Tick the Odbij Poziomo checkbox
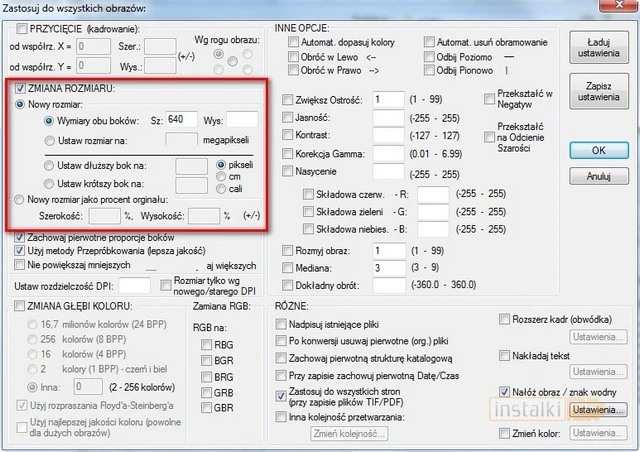 (430, 57)
